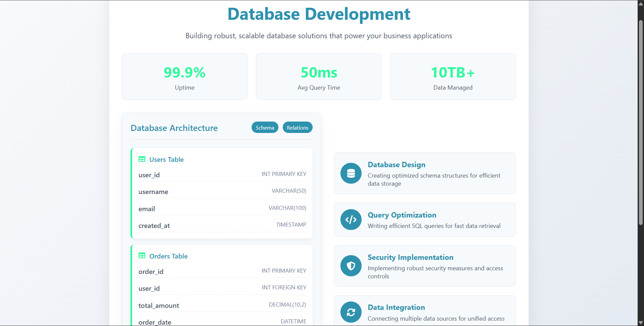Click the Query Optimization code icon

[351, 219]
